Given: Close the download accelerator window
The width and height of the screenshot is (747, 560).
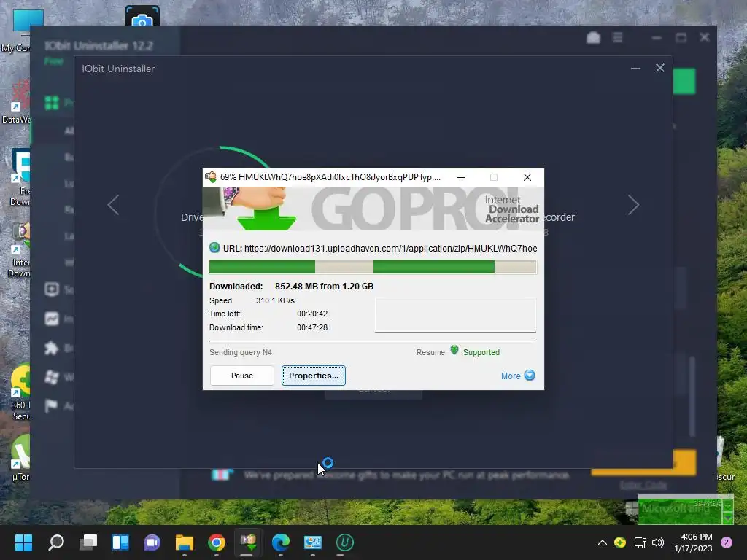Looking at the screenshot, I should 527,177.
